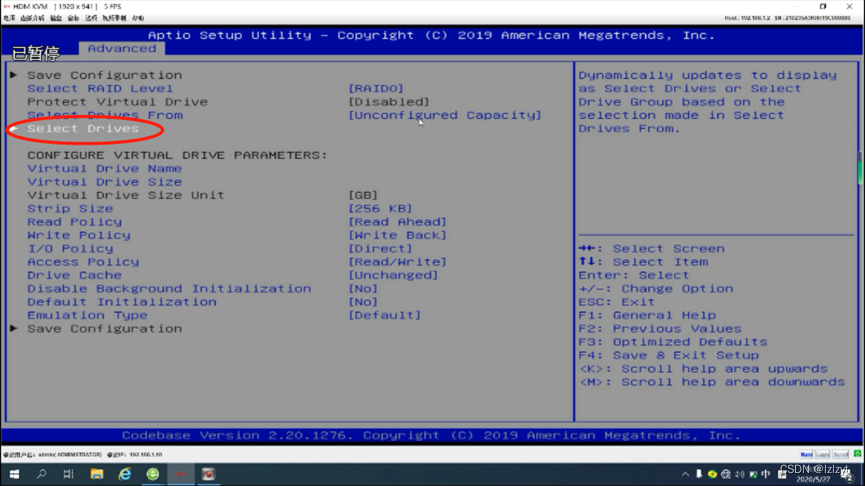Click the network globe tray icon

tap(726, 474)
